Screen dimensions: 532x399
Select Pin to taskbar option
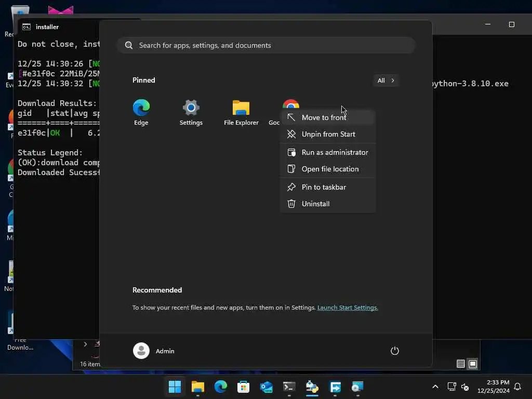click(x=327, y=187)
